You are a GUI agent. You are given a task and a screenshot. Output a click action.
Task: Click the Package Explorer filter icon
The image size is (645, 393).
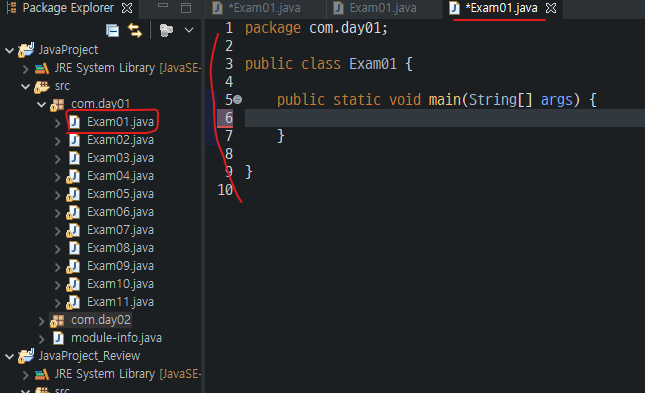pos(166,30)
